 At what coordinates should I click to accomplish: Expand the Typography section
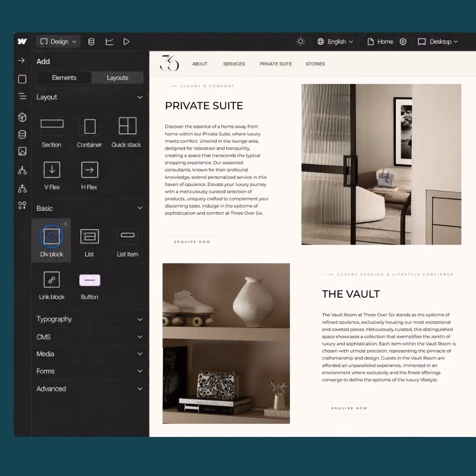[90, 319]
